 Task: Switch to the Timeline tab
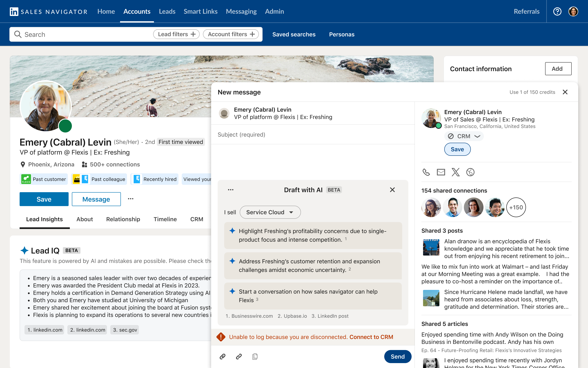[x=165, y=219]
